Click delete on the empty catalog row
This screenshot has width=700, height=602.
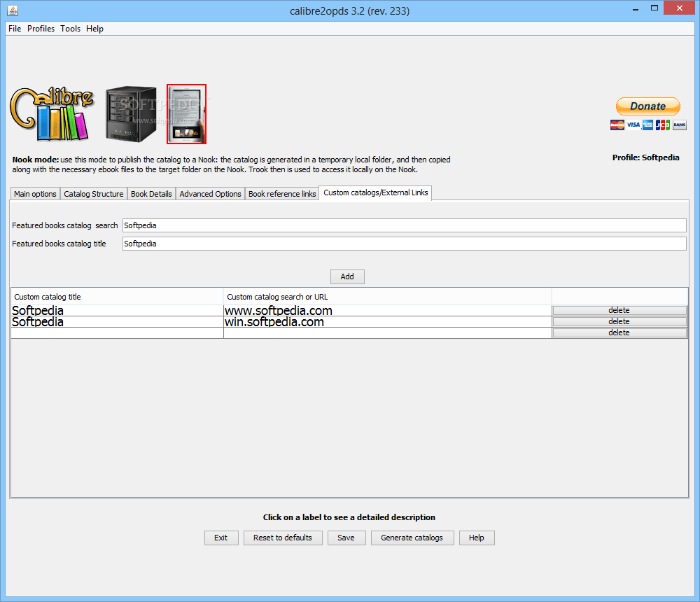click(x=619, y=332)
